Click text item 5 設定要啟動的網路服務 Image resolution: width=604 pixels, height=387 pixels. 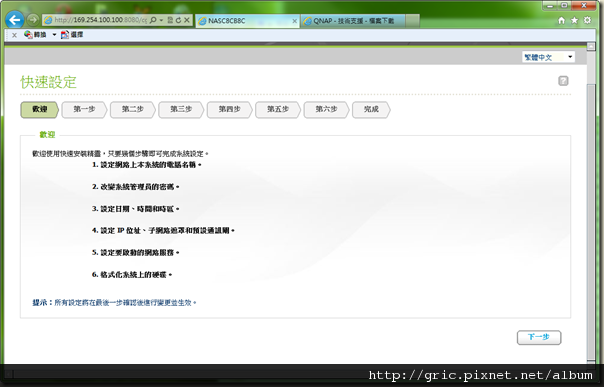[136, 253]
